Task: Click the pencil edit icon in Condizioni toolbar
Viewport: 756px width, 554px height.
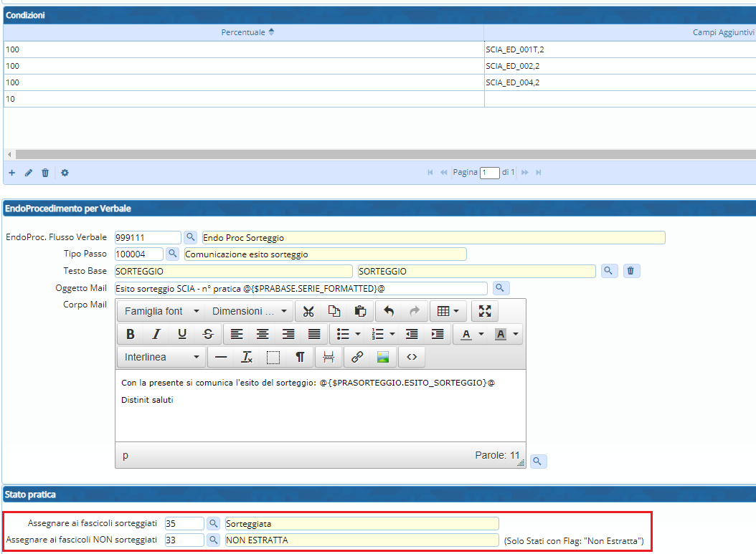Action: click(x=29, y=173)
